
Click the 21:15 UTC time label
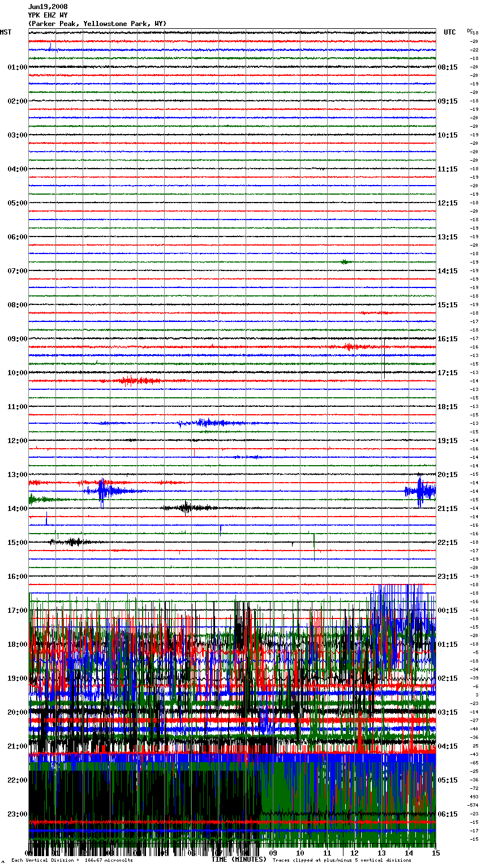(448, 509)
